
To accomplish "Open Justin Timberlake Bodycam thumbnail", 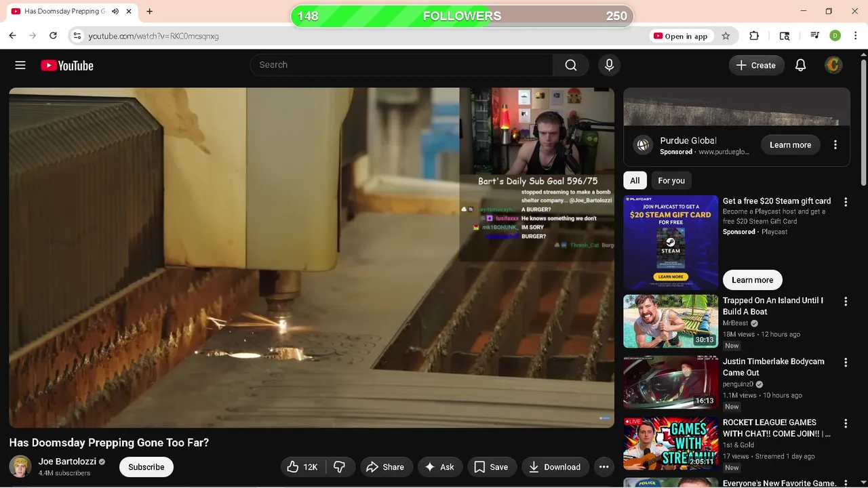I will coord(671,382).
